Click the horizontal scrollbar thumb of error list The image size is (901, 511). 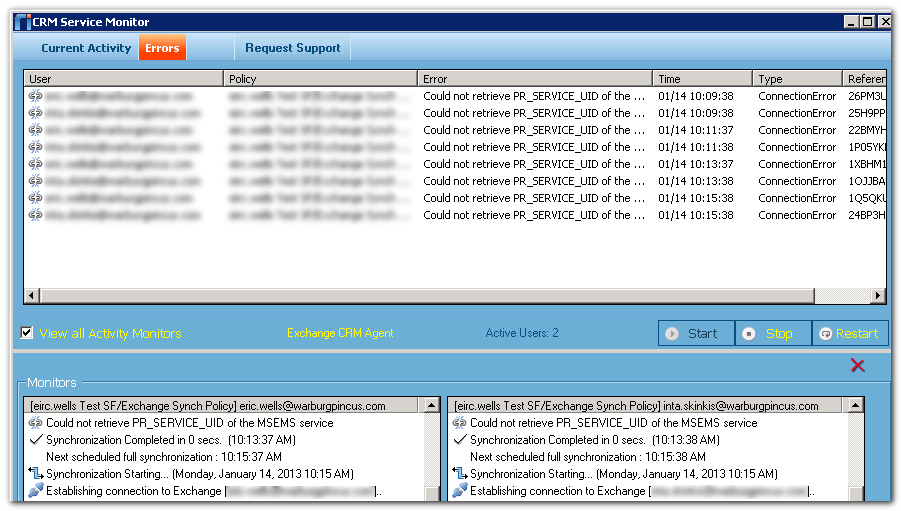pos(427,296)
